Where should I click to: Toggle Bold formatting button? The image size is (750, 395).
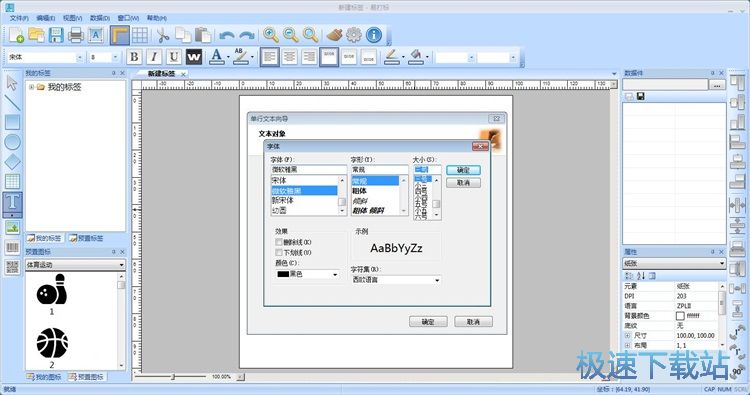pos(134,57)
